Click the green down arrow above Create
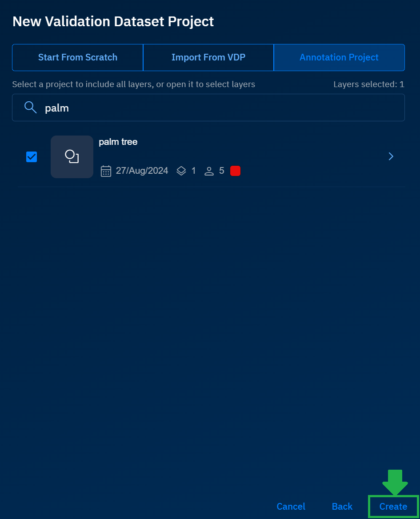 click(395, 482)
